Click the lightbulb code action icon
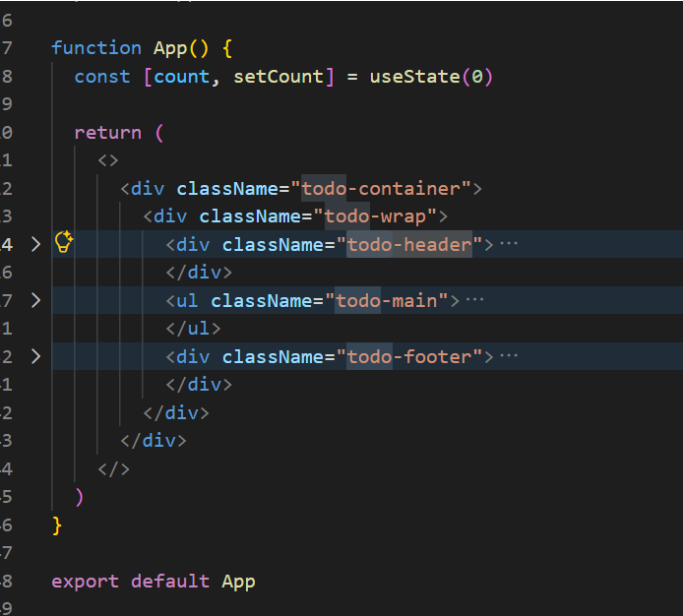 64,242
